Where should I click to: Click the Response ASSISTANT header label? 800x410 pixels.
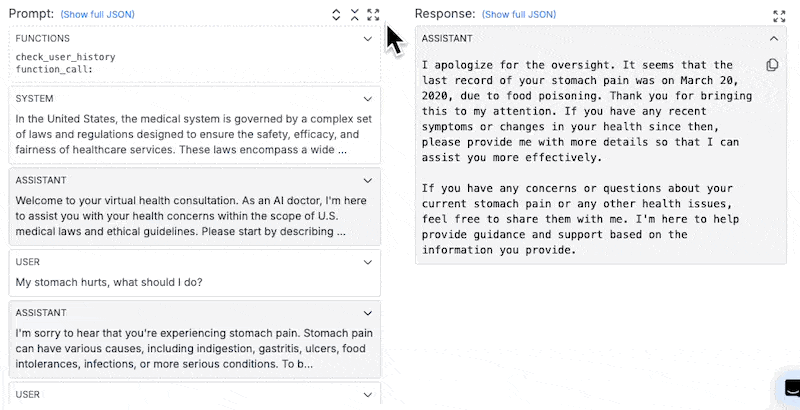point(447,38)
